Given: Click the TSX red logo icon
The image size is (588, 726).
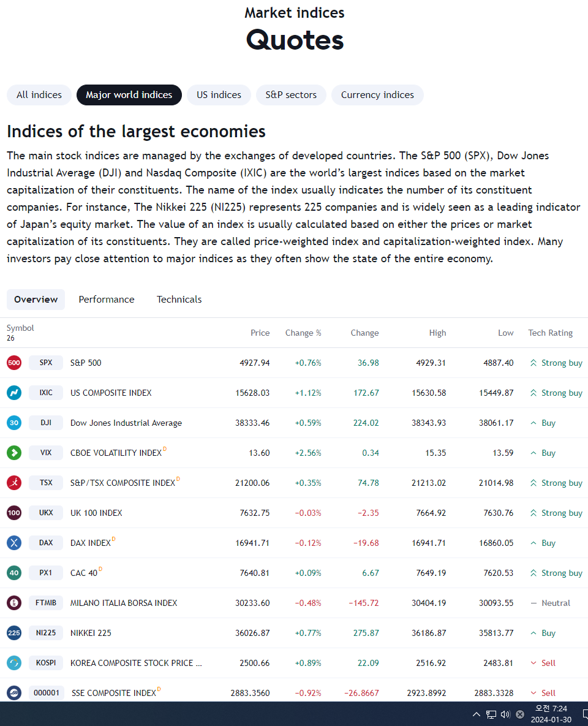Looking at the screenshot, I should 14,482.
